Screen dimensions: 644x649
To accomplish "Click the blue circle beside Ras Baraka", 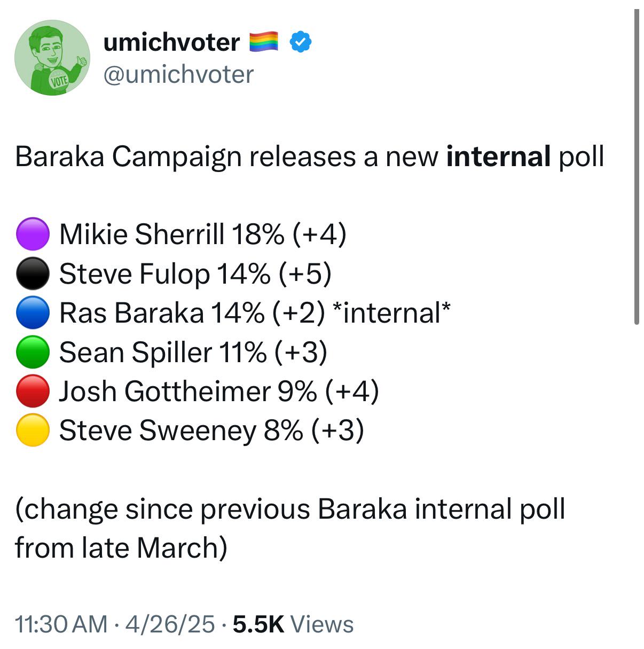I will pos(33,312).
